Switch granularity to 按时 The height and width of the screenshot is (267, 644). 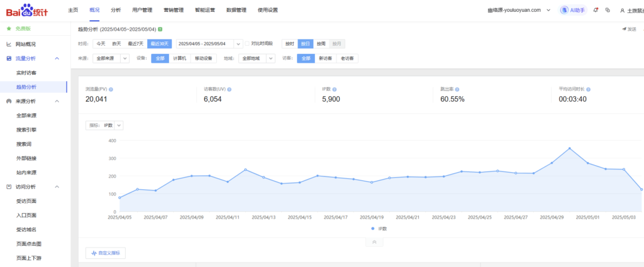click(289, 44)
